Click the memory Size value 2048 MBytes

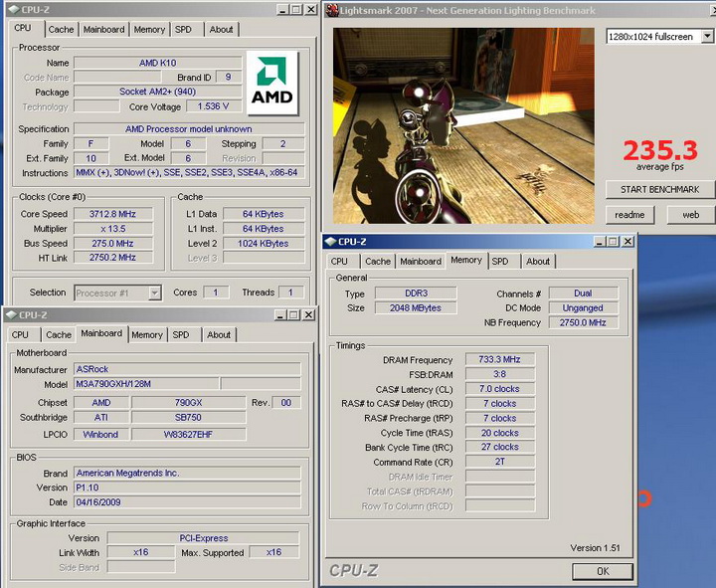pos(416,308)
